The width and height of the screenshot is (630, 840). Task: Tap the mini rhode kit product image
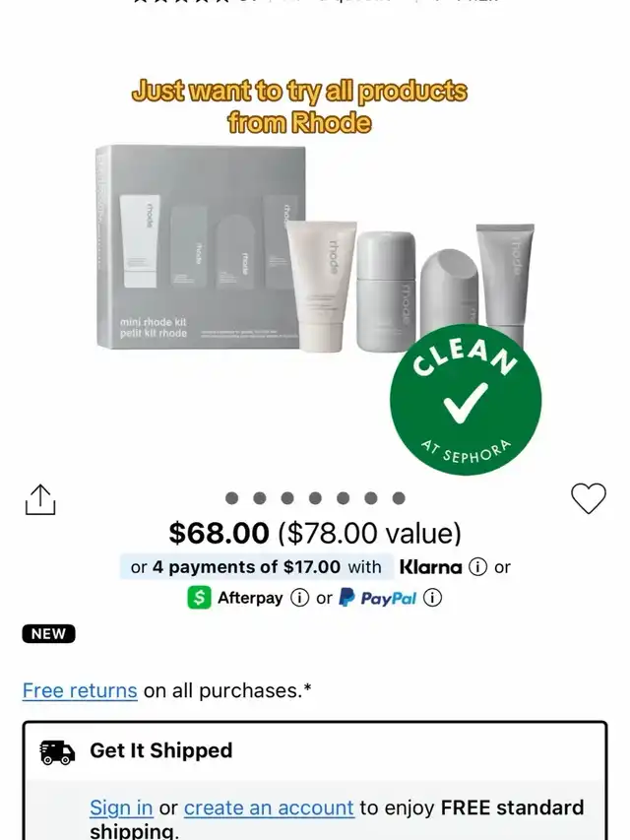click(x=315, y=248)
